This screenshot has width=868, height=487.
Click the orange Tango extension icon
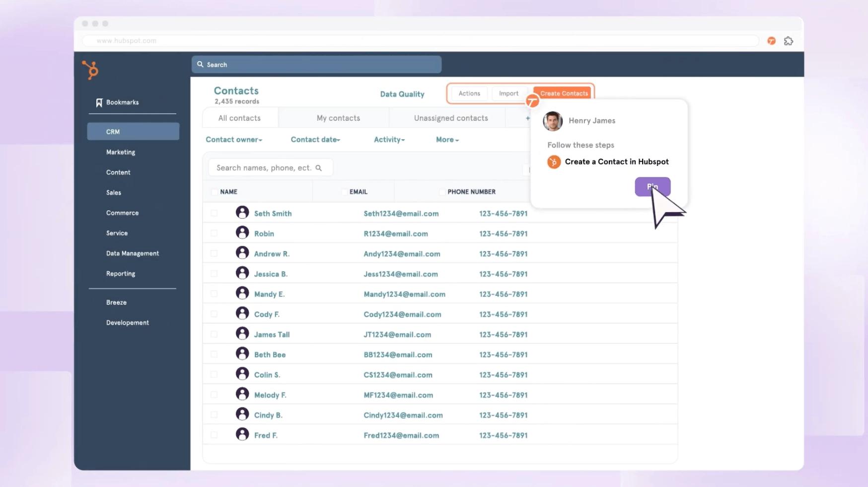click(x=771, y=41)
